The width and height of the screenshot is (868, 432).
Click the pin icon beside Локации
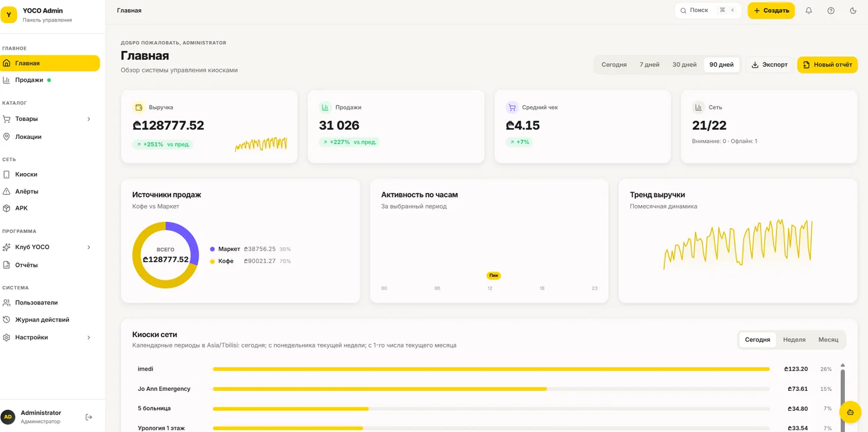tap(7, 137)
